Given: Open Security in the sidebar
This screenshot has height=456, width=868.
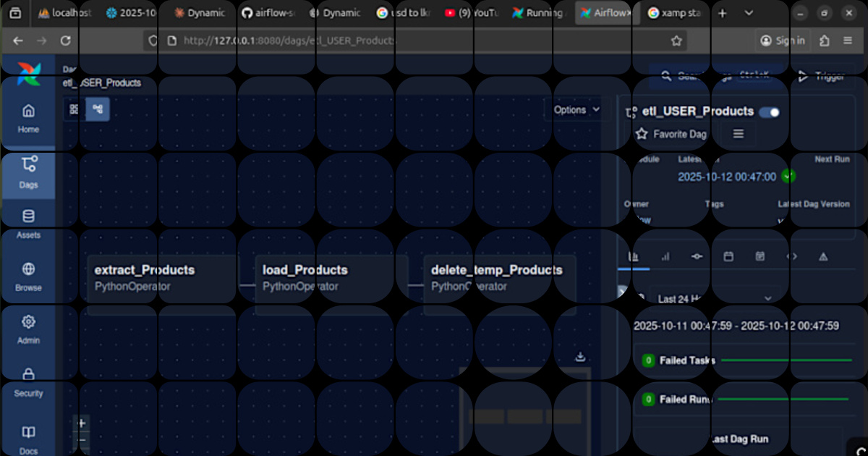Looking at the screenshot, I should click(x=28, y=382).
